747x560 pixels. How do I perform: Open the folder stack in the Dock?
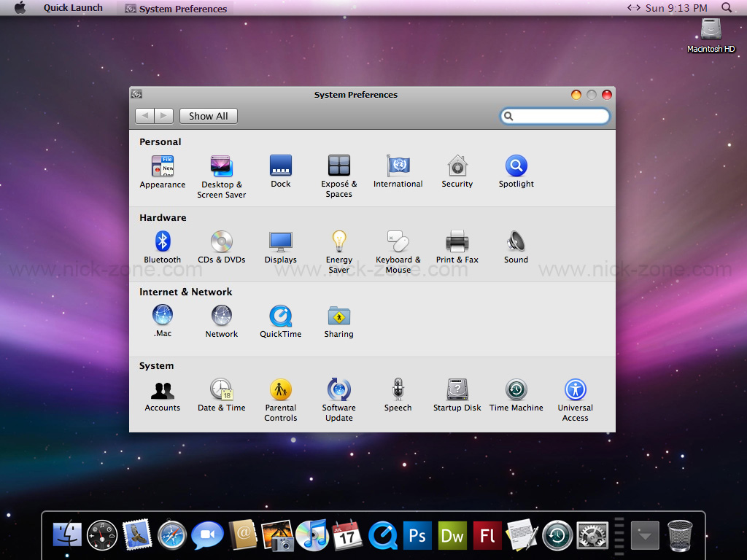[x=645, y=536]
